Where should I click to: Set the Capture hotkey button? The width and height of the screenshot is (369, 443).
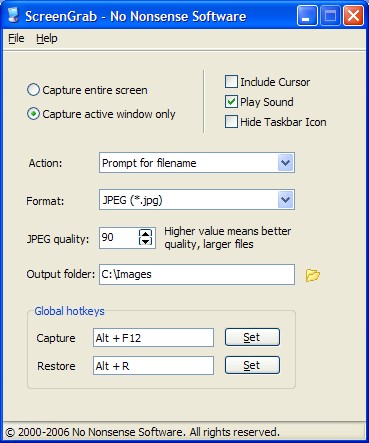[x=252, y=337]
